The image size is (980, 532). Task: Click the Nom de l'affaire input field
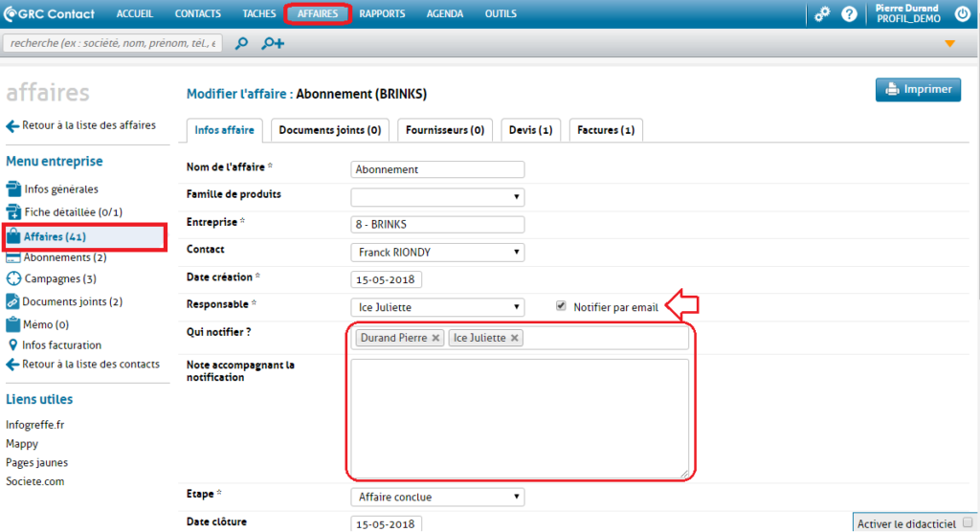[437, 169]
